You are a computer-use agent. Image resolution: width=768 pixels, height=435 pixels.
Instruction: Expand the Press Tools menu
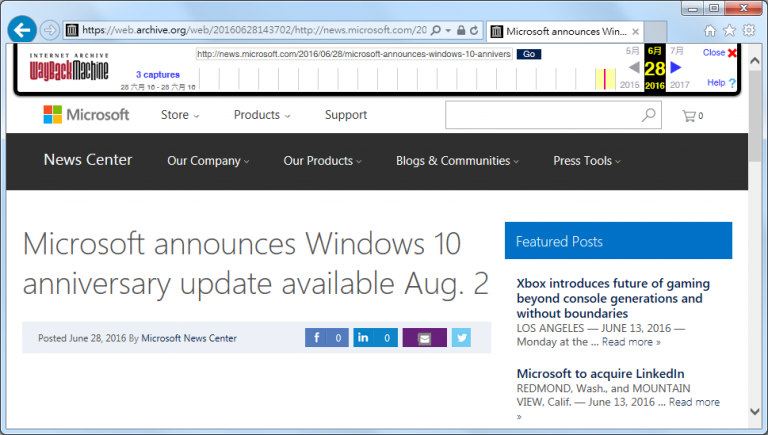(587, 161)
